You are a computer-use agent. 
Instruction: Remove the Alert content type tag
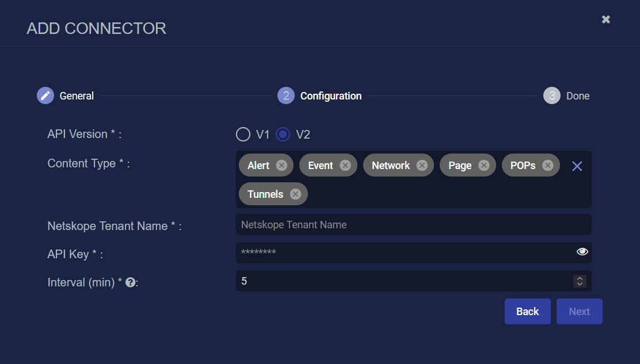point(281,166)
